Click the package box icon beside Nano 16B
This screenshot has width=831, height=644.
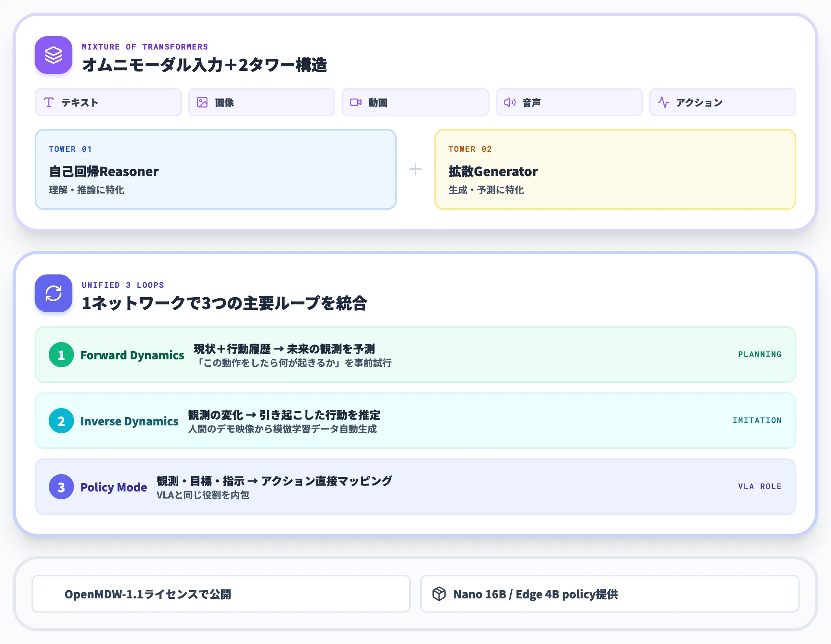point(439,594)
